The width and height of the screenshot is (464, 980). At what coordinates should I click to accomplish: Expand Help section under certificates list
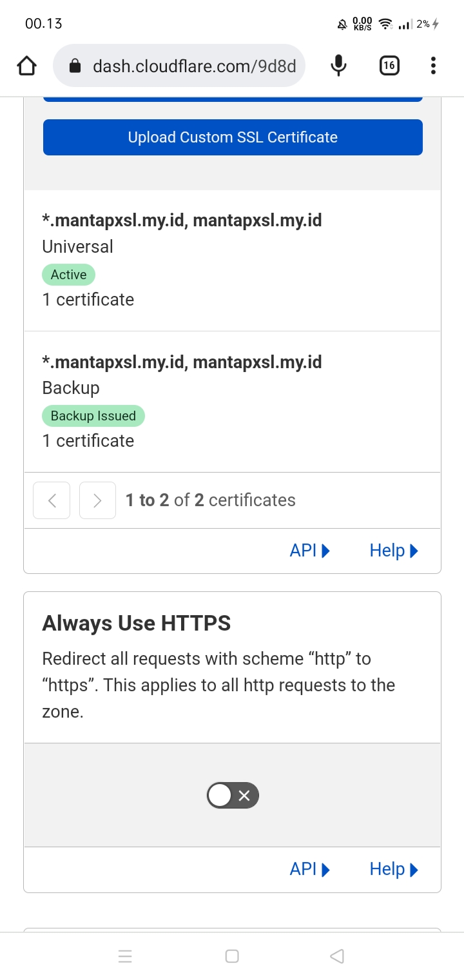(394, 551)
